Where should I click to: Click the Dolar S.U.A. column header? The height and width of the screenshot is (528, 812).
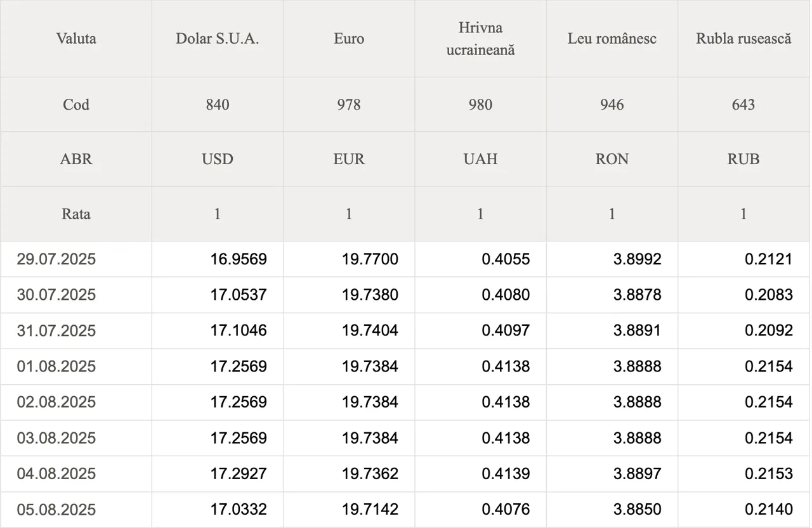pyautogui.click(x=218, y=39)
